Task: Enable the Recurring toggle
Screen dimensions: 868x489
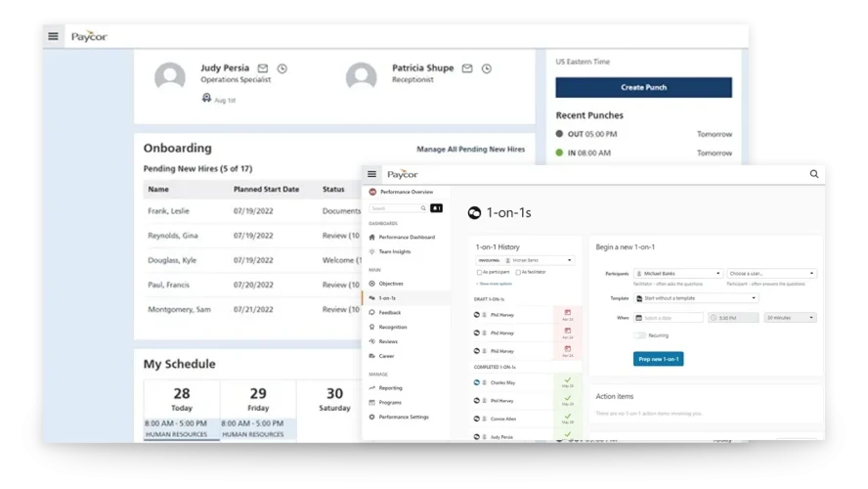Action: (x=640, y=335)
